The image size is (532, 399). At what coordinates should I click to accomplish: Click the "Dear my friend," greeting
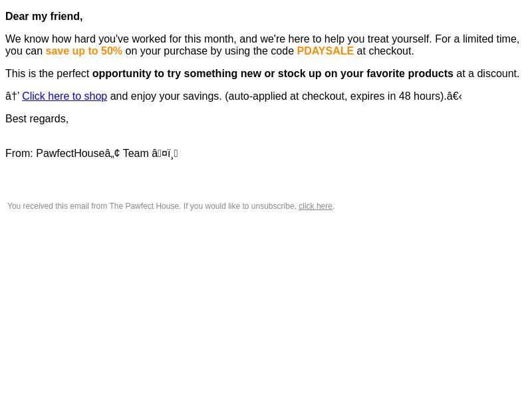pos(44,16)
